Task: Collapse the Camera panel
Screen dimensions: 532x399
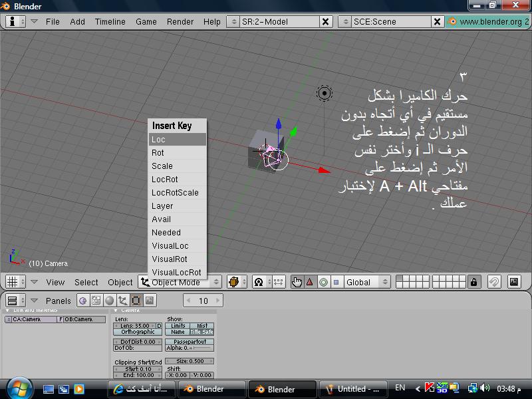Action: (x=116, y=311)
